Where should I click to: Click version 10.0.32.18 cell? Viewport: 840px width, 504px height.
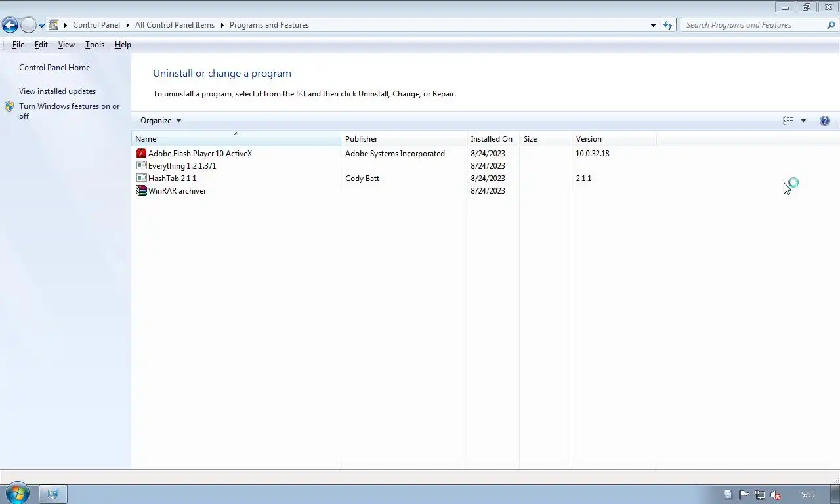(x=593, y=154)
